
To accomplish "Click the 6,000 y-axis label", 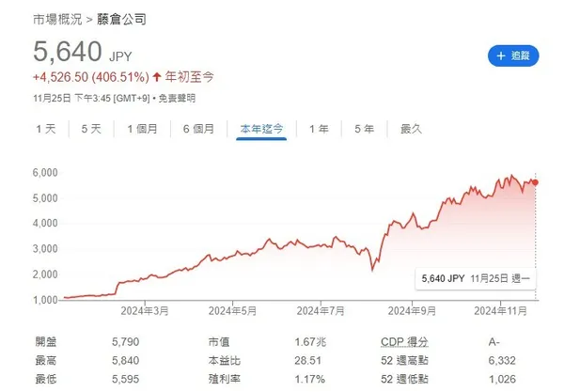I will pyautogui.click(x=45, y=173).
